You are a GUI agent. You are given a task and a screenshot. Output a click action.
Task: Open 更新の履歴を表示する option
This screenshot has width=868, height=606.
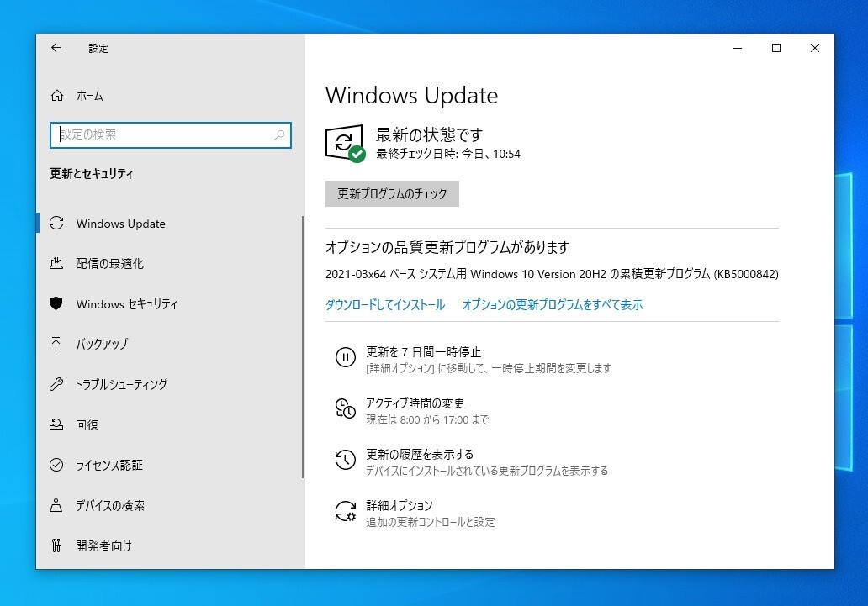472,462
